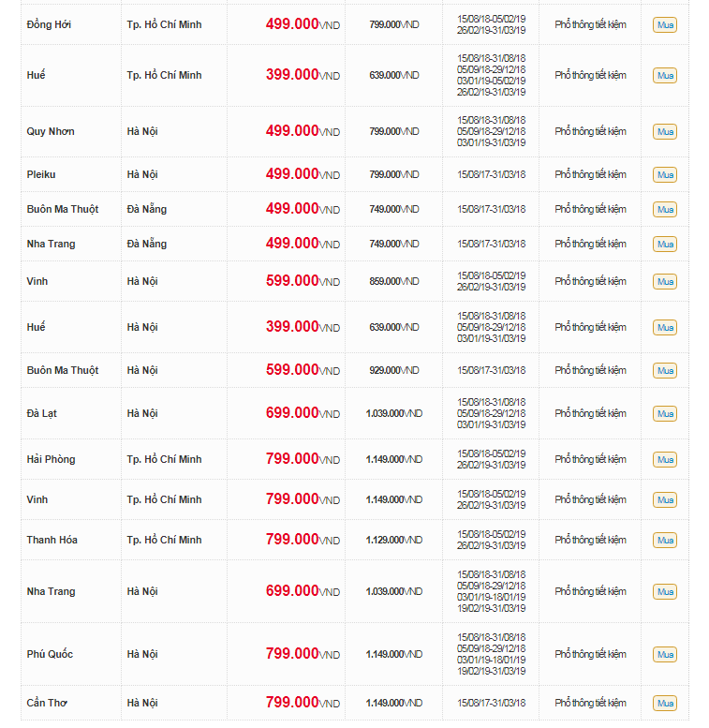Viewport: 709px width, 728px height.
Task: Buy the Nha Trang to Đà Nẵng fare
Action: (665, 245)
